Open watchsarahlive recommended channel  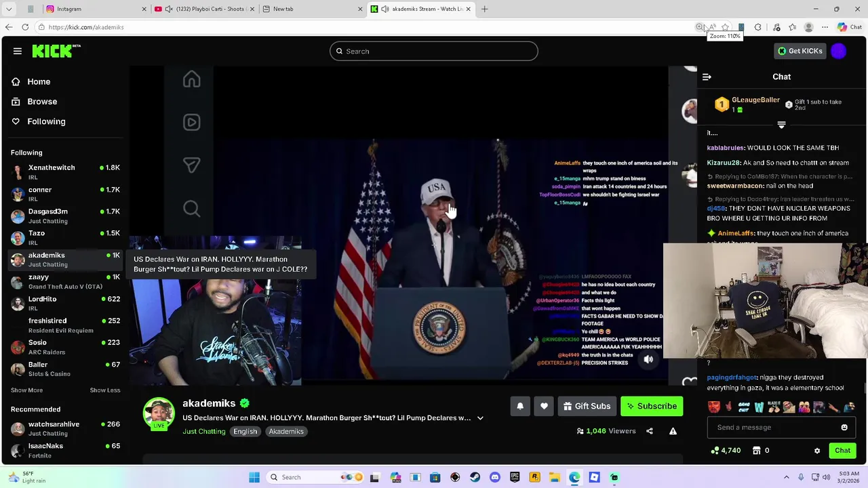pyautogui.click(x=65, y=428)
